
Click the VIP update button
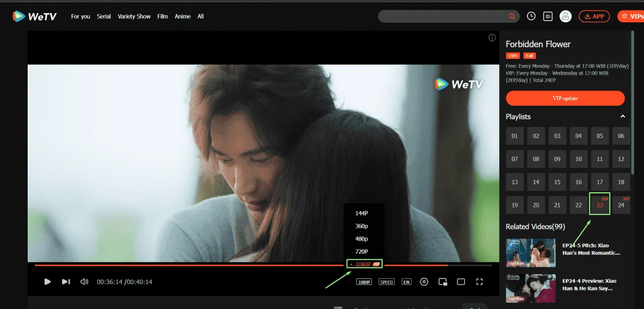tap(565, 98)
